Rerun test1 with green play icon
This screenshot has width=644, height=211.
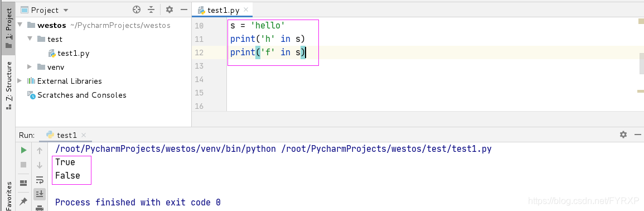[x=23, y=151]
